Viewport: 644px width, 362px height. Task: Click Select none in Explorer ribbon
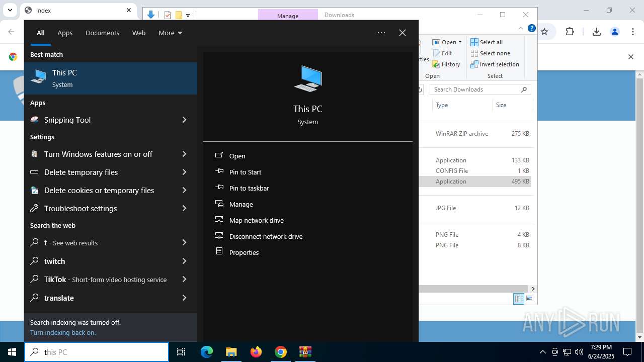pyautogui.click(x=490, y=53)
